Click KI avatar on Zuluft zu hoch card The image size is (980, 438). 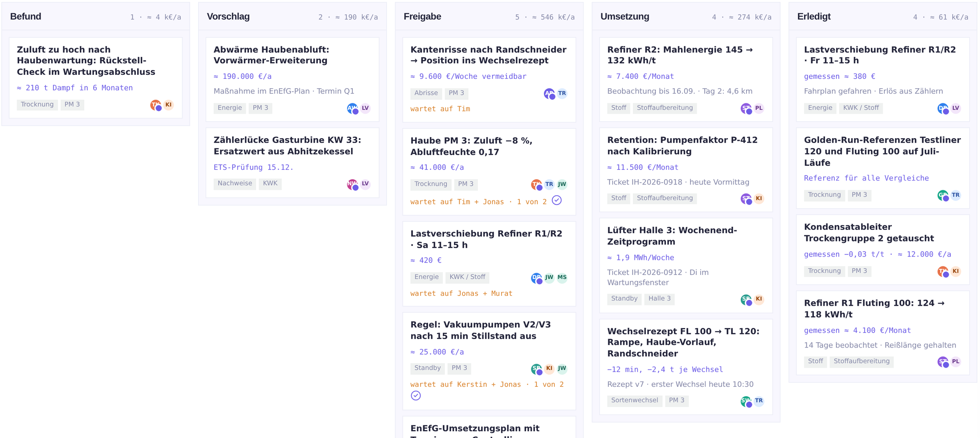(168, 105)
